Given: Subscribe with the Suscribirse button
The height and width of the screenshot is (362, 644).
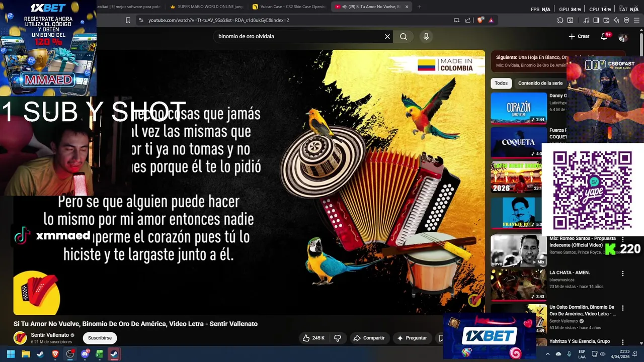Looking at the screenshot, I should coord(100,338).
